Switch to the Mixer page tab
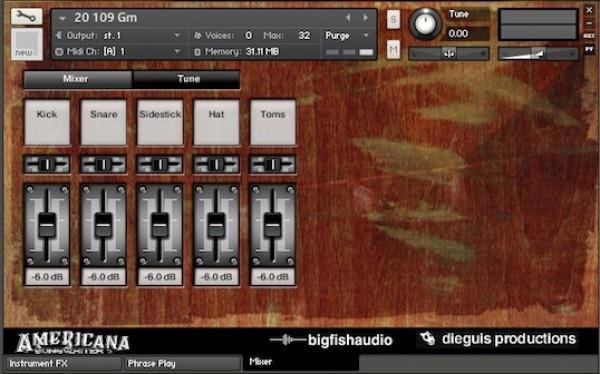The image size is (600, 374). (x=78, y=79)
